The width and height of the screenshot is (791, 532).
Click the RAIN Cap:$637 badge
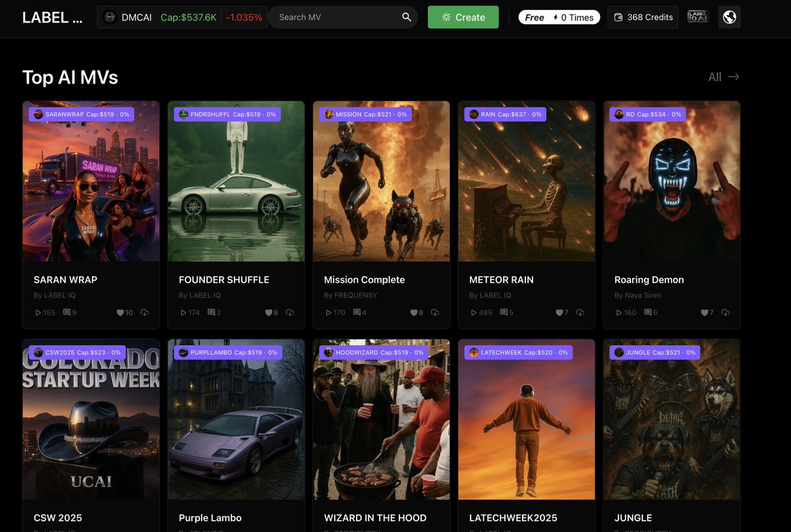[506, 114]
